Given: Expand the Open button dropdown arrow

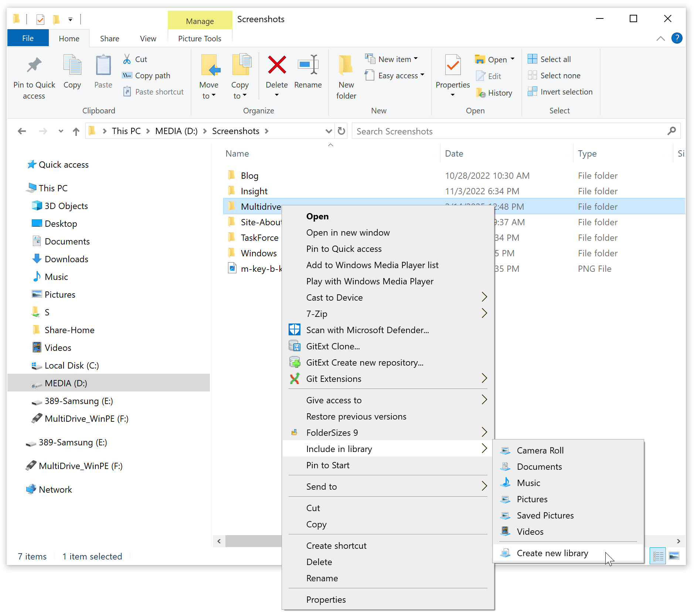Looking at the screenshot, I should [513, 59].
